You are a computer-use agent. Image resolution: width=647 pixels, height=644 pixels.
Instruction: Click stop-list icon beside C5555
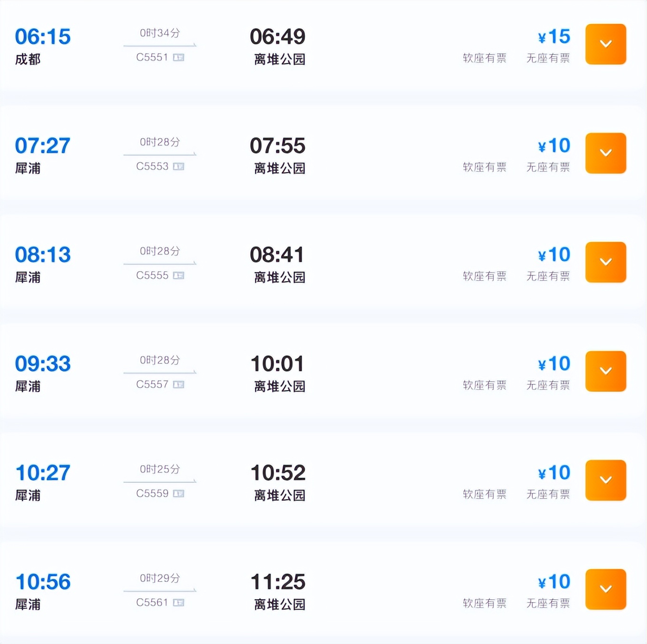pos(178,275)
